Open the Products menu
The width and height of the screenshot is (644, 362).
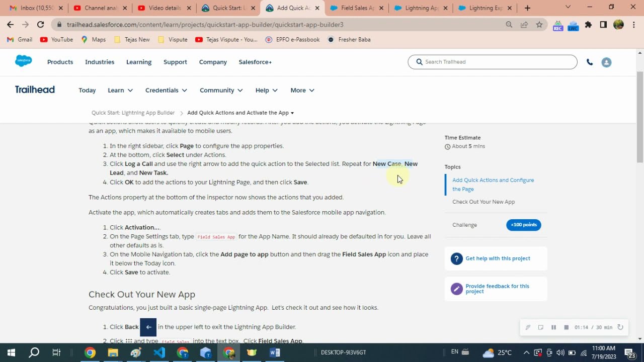pyautogui.click(x=60, y=62)
